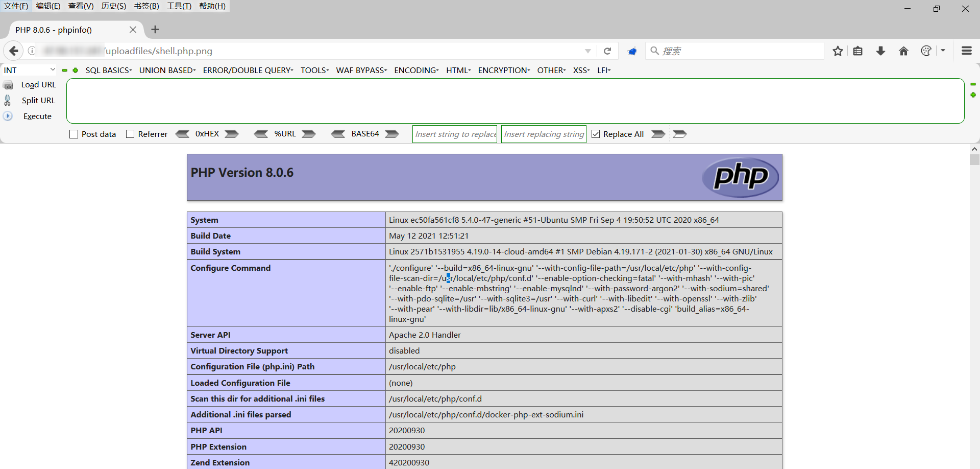Encode 0xHEX with right arrow

click(x=232, y=134)
